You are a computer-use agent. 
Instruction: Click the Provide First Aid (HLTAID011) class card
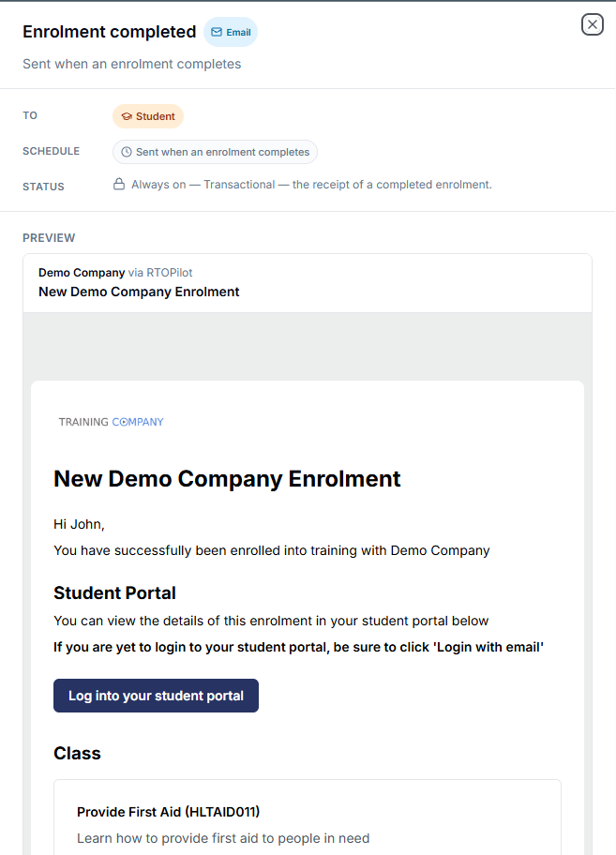[308, 817]
